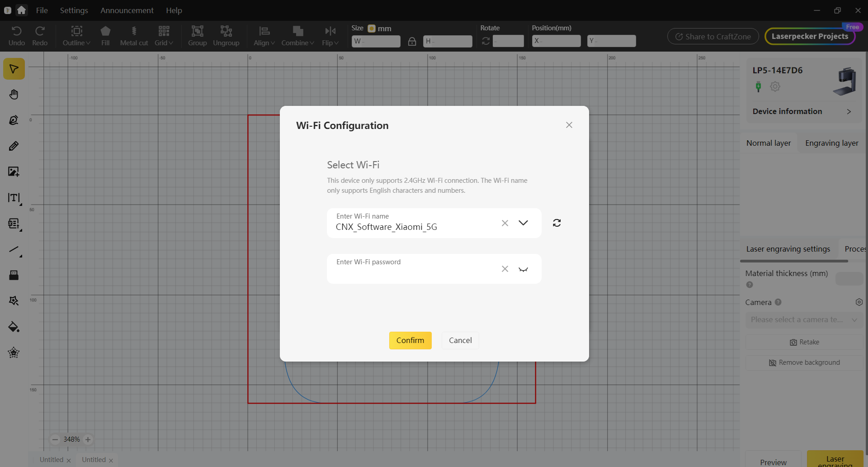The image size is (868, 467).
Task: Switch to the Engraving layer tab
Action: [831, 143]
